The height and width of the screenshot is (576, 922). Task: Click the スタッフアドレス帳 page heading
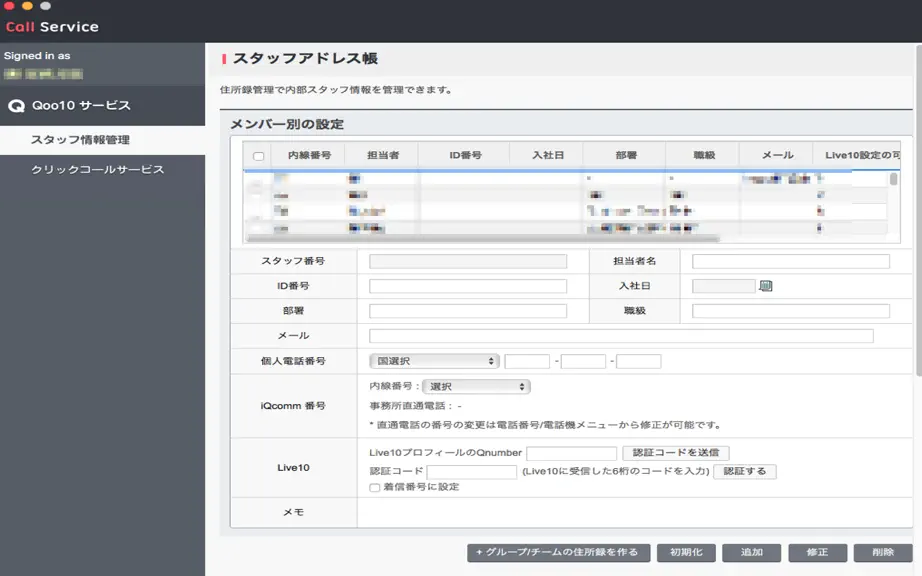(305, 58)
